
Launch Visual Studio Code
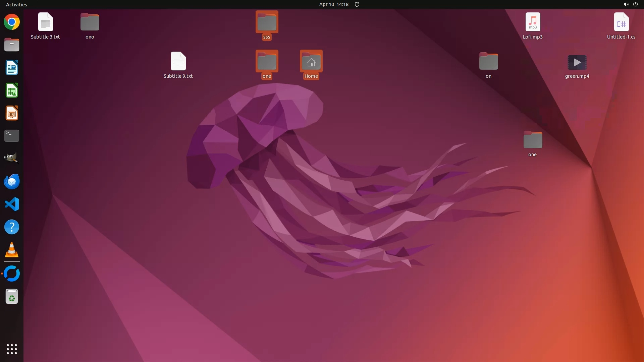(x=12, y=204)
